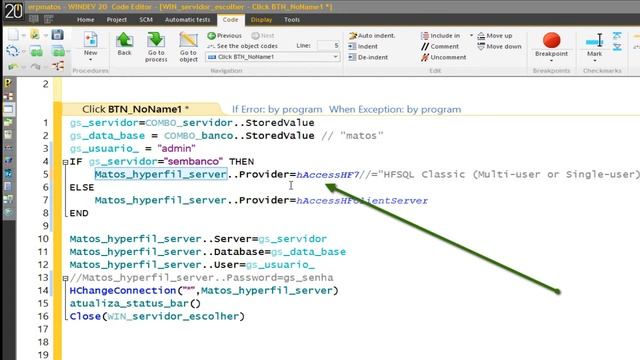
Task: Click WIN_servidor_escolher on line 16
Action: [173, 317]
